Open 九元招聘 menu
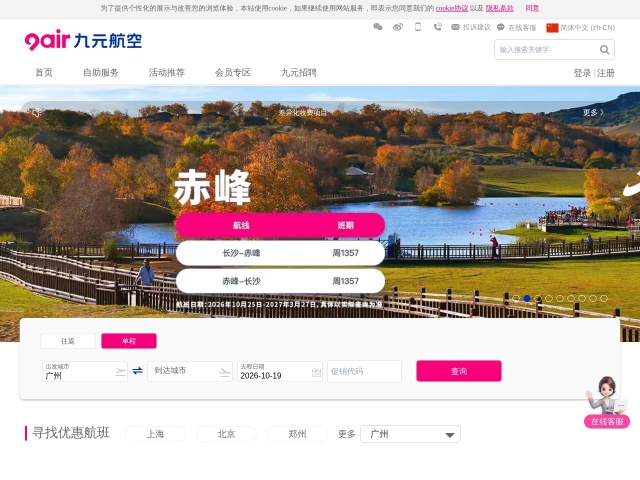The height and width of the screenshot is (480, 640). tap(299, 73)
